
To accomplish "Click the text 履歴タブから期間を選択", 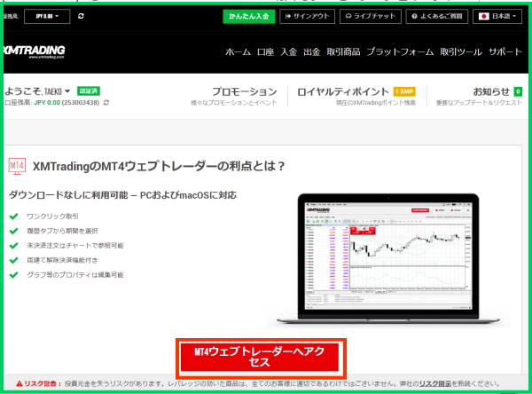I will [62, 231].
